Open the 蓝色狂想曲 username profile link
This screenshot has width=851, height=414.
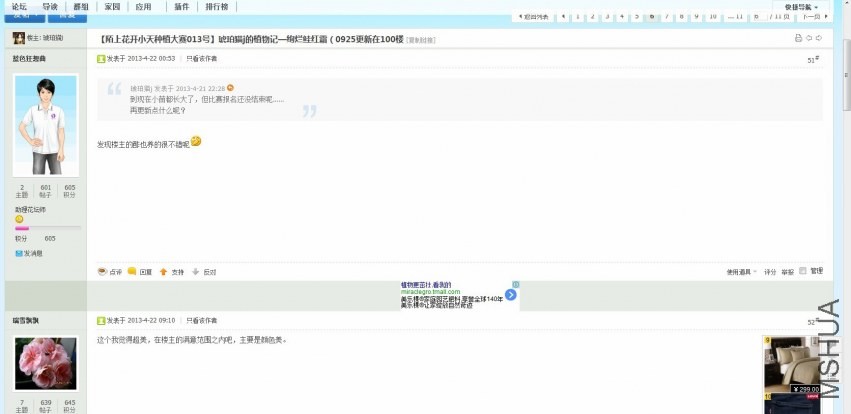29,59
